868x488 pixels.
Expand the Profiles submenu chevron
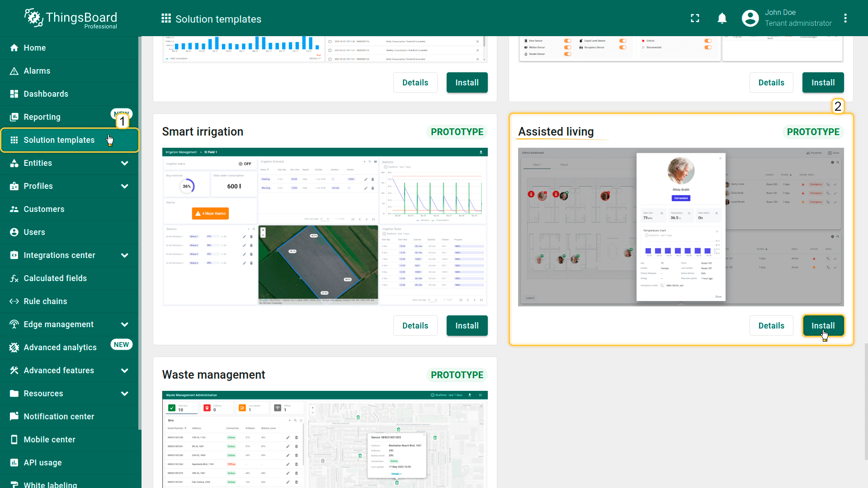click(x=125, y=186)
